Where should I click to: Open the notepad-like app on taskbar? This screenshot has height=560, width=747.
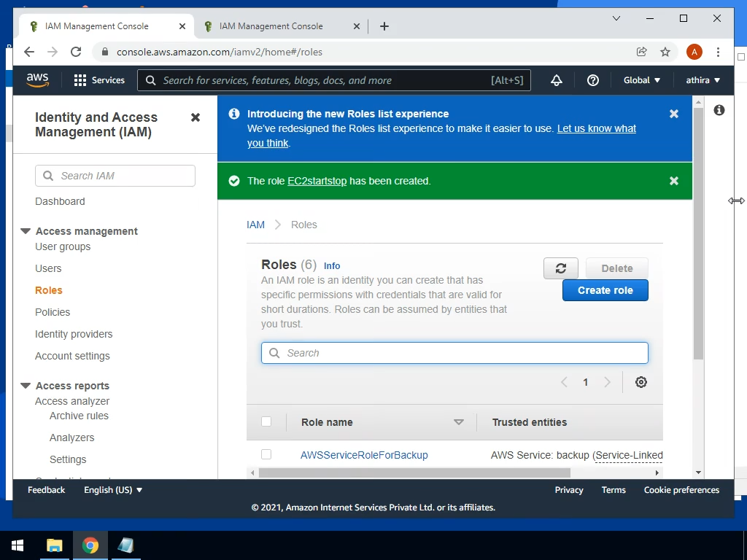[x=125, y=545]
